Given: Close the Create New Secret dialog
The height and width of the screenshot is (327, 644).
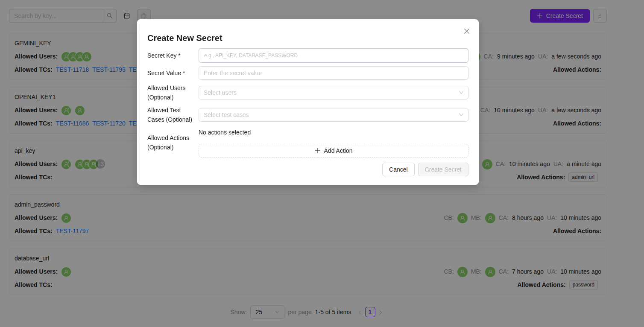Looking at the screenshot, I should tap(466, 31).
